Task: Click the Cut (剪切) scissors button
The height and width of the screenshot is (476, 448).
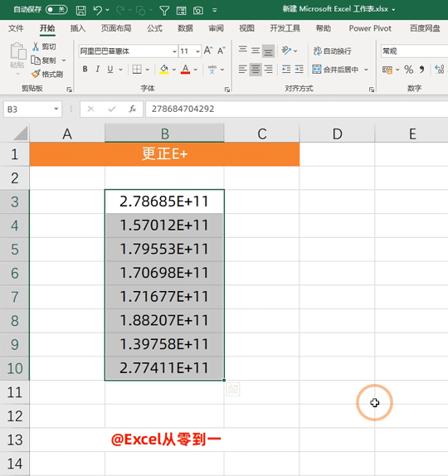Action: pyautogui.click(x=44, y=46)
